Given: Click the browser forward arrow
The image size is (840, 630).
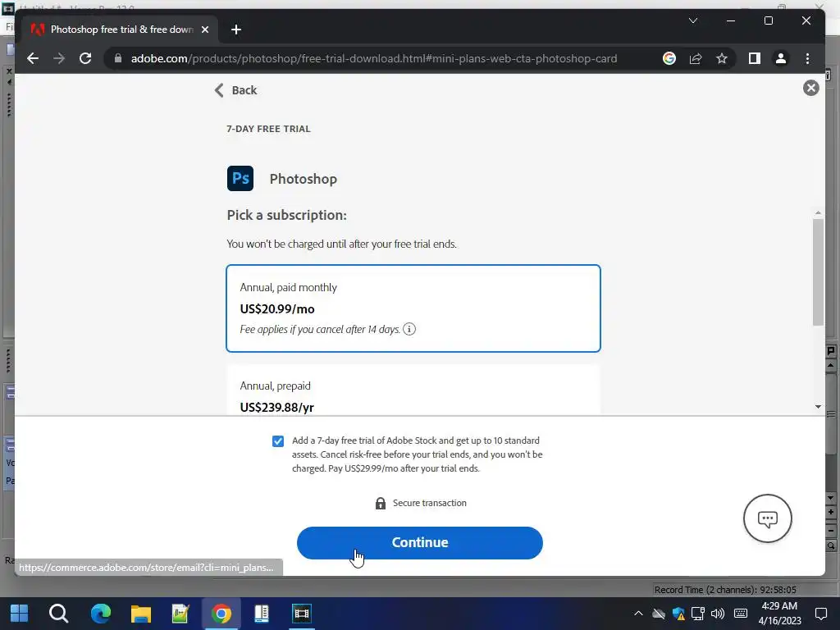Looking at the screenshot, I should click(x=59, y=58).
